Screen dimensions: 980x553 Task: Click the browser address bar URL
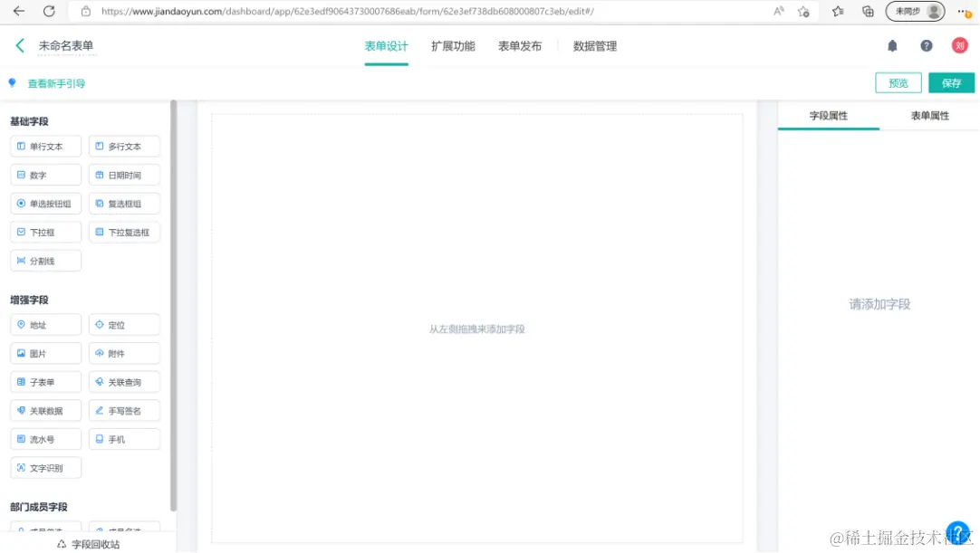pyautogui.click(x=348, y=11)
